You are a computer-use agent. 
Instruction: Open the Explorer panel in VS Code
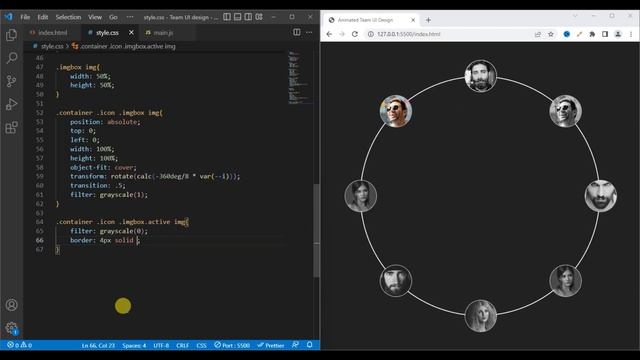[x=11, y=35]
